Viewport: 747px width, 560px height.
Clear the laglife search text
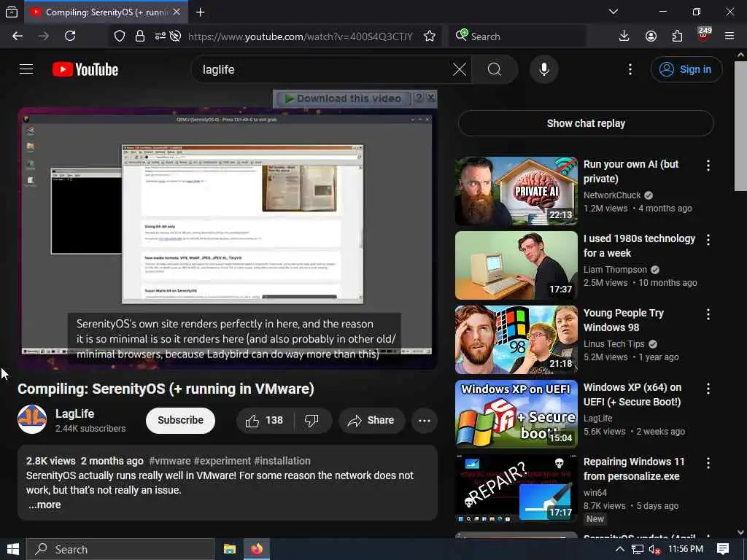460,69
